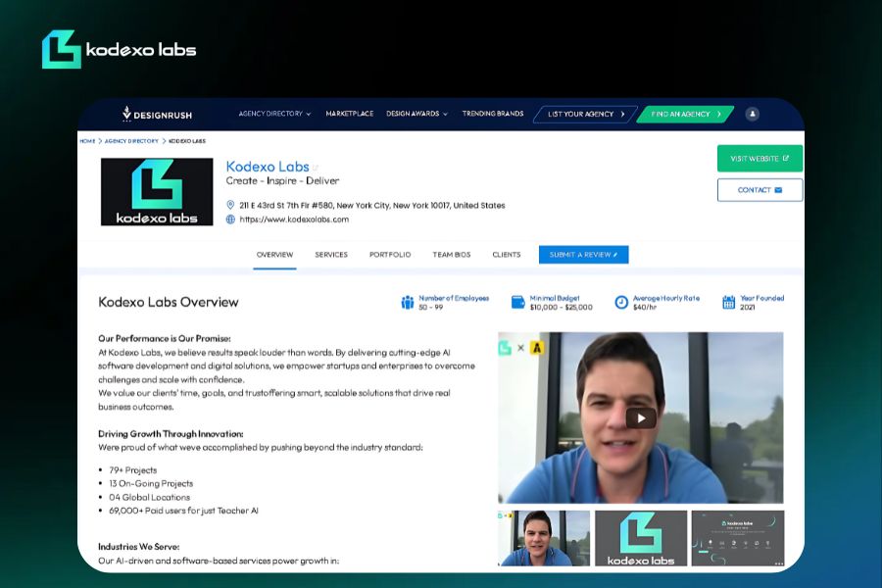Open the Team Bios tab
This screenshot has height=588, width=882.
click(x=451, y=255)
